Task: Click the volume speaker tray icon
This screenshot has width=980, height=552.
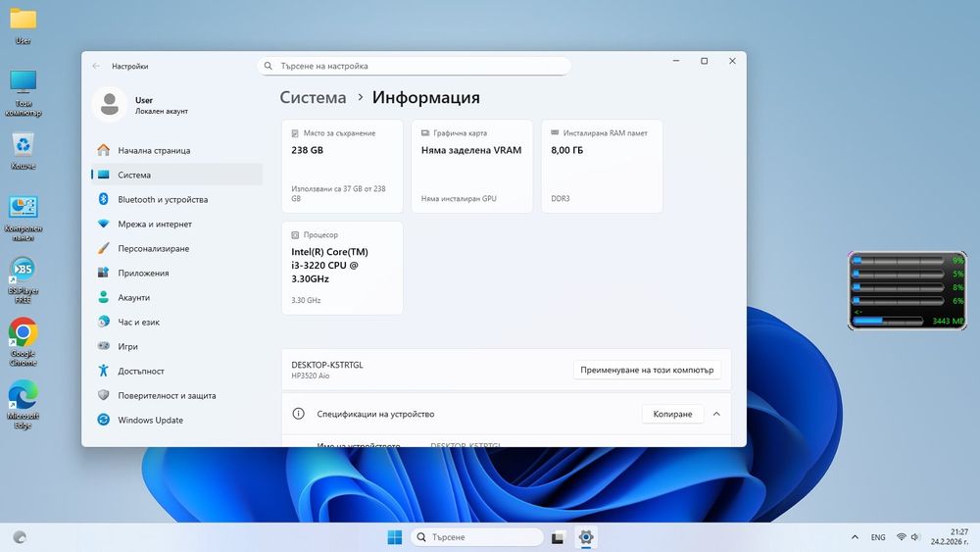Action: (x=915, y=537)
